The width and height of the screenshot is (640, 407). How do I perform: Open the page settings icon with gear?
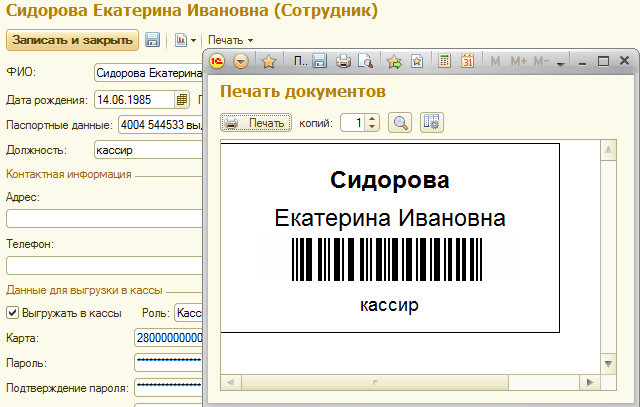click(432, 122)
